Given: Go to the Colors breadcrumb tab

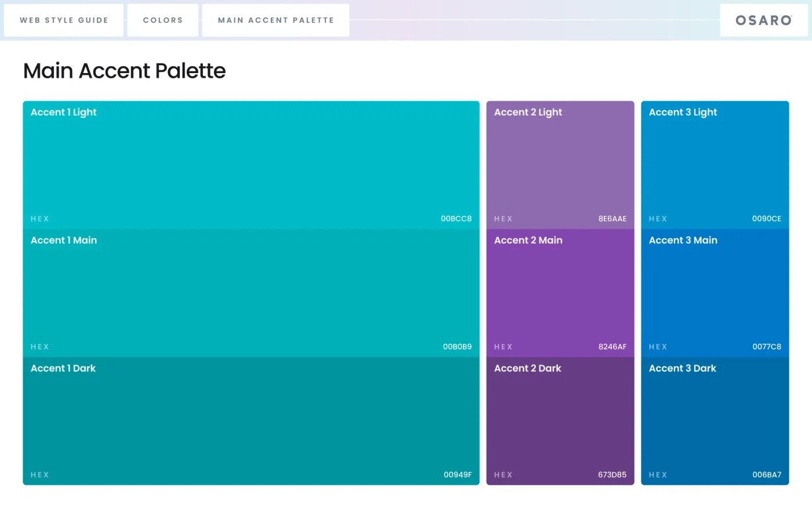Looking at the screenshot, I should coord(163,20).
